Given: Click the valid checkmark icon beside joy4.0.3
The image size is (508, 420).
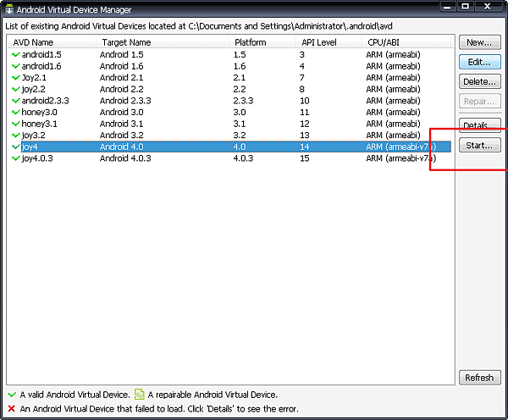Looking at the screenshot, I should [x=15, y=158].
